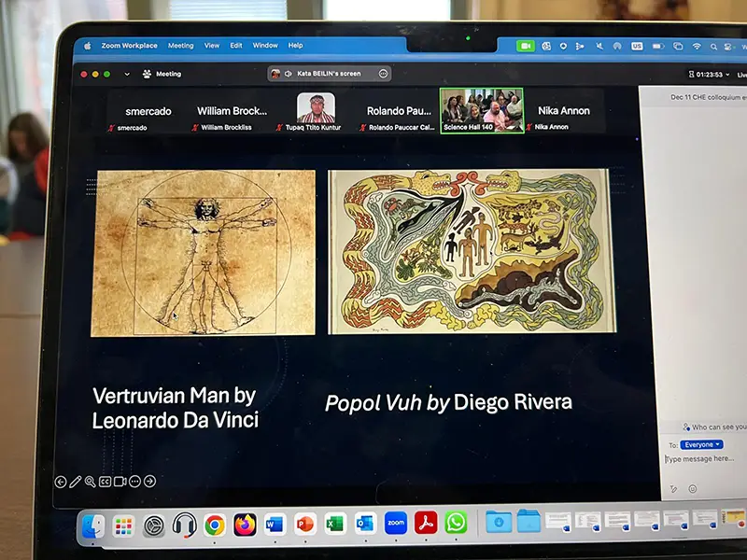Launch Firefox from the Dock
This screenshot has height=560, width=747.
pos(245,525)
